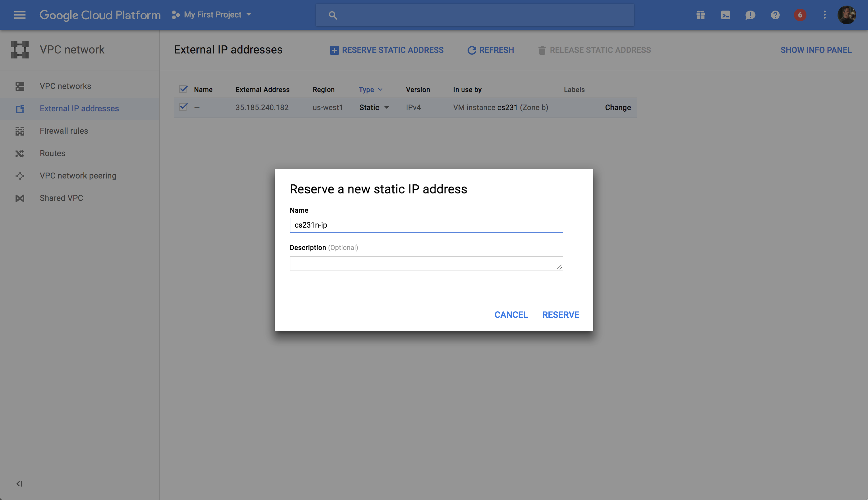Click the gift free trial icon
The height and width of the screenshot is (500, 868).
click(x=700, y=15)
